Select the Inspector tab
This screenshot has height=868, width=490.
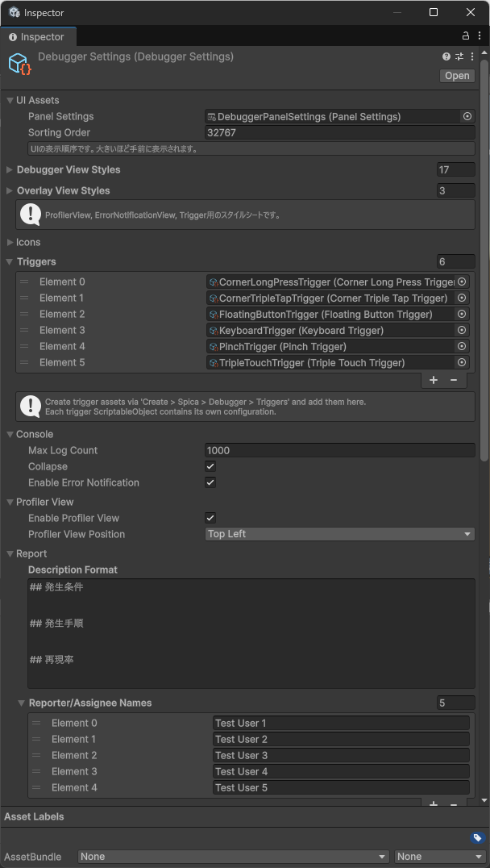click(x=38, y=37)
